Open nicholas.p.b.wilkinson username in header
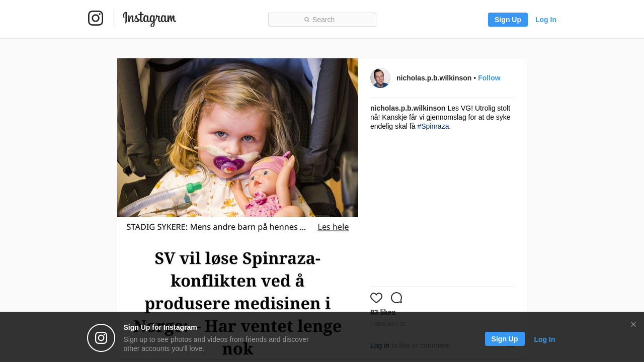This screenshot has width=644, height=362. pos(434,78)
